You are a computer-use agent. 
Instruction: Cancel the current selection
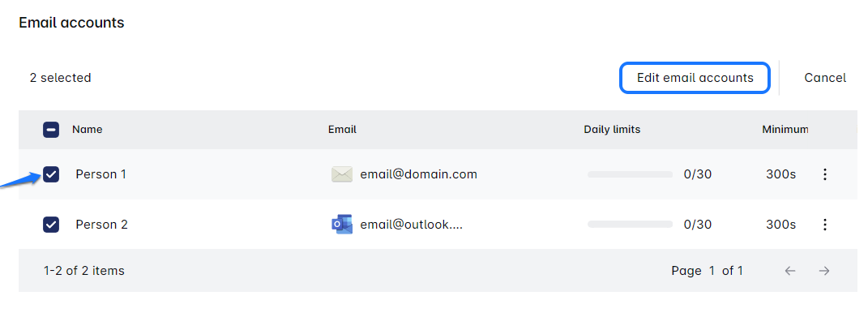click(x=825, y=78)
